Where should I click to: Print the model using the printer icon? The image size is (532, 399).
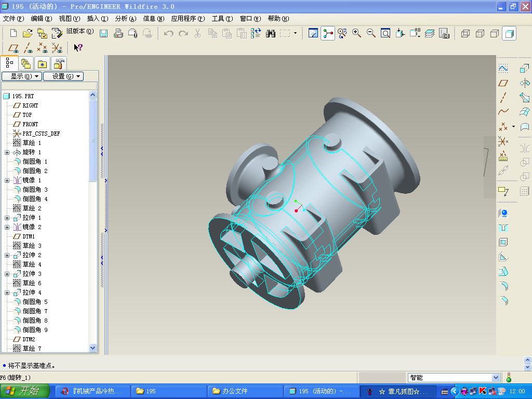pyautogui.click(x=118, y=33)
